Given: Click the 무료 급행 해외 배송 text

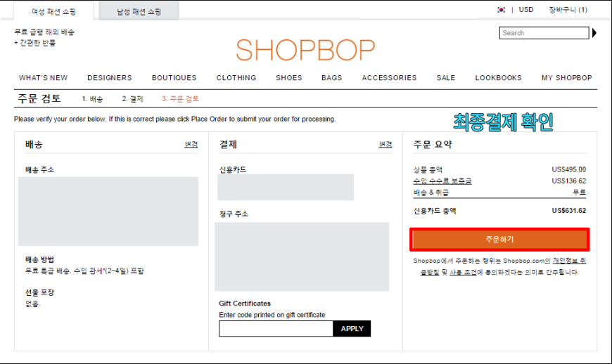Looking at the screenshot, I should (x=44, y=32).
